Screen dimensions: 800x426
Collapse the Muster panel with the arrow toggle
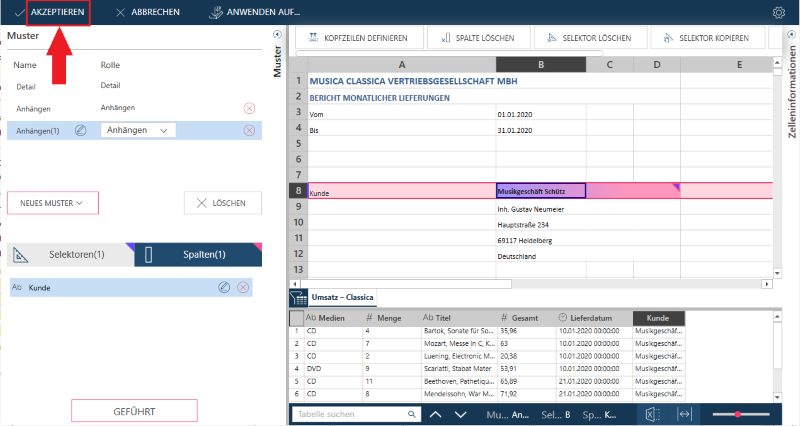pyautogui.click(x=277, y=35)
